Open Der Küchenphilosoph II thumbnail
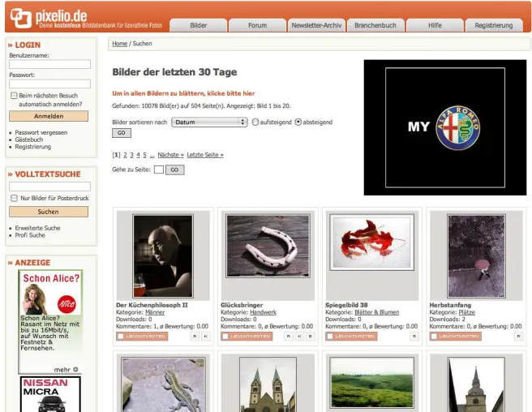 (x=163, y=256)
